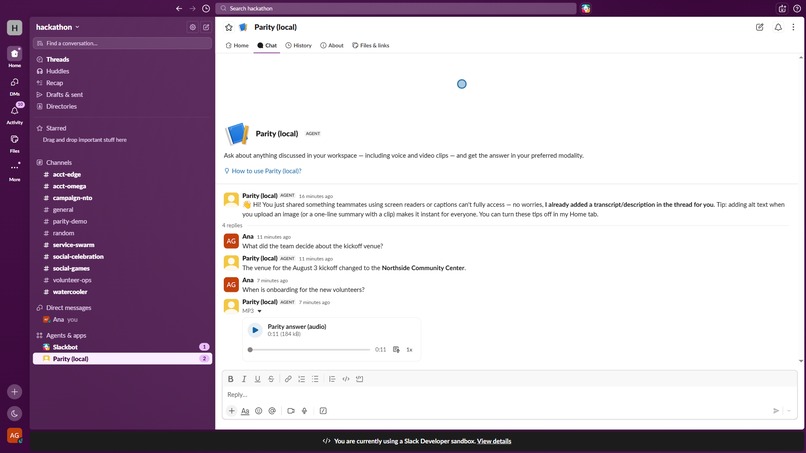806x453 pixels.
Task: Open the 4 replies thread
Action: click(x=232, y=226)
